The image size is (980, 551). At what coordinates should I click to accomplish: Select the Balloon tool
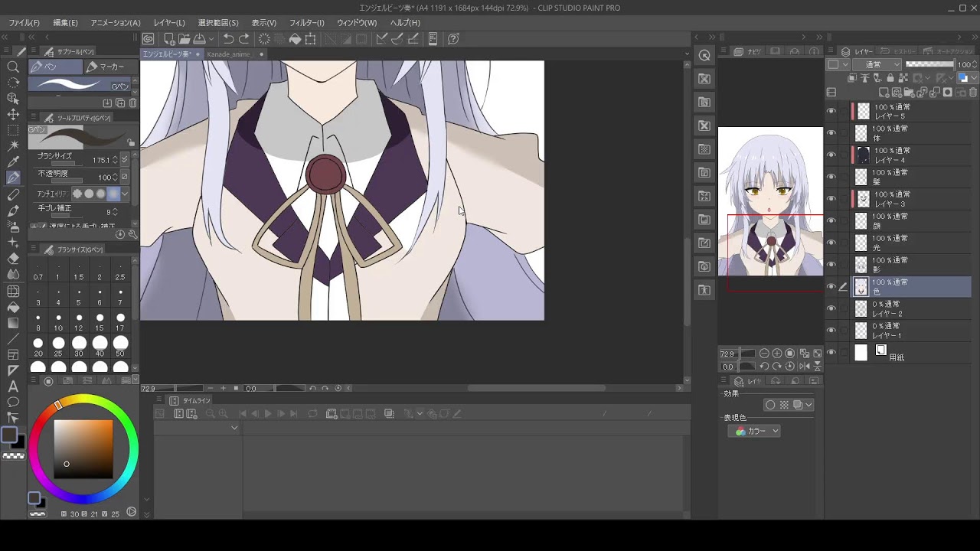(x=13, y=402)
